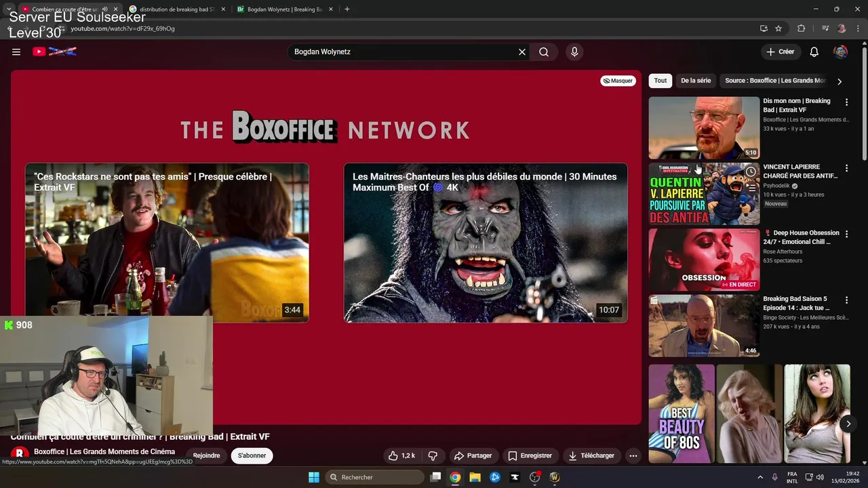The image size is (868, 488).
Task: Open the YouTube hamburger guide menu
Action: click(x=16, y=52)
